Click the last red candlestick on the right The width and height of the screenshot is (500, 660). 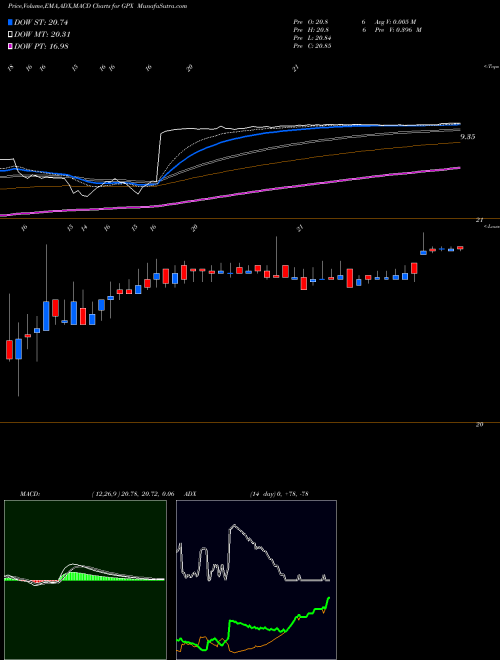(460, 248)
